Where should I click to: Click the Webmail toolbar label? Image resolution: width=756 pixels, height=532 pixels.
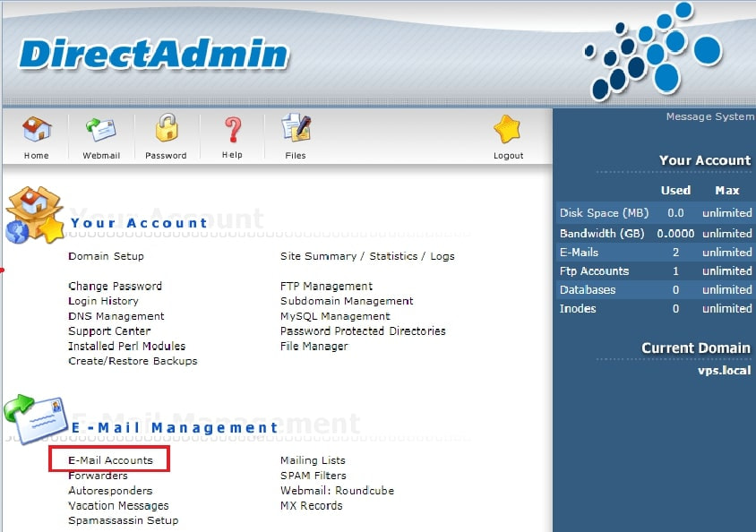click(101, 156)
